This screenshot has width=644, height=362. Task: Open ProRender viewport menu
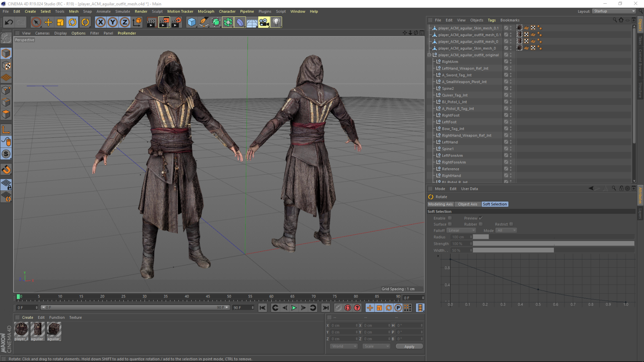click(127, 33)
